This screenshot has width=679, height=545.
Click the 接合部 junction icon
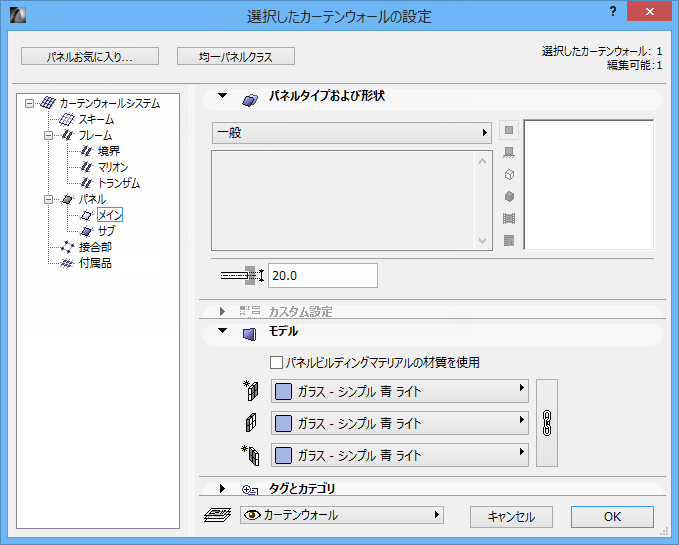(x=67, y=247)
